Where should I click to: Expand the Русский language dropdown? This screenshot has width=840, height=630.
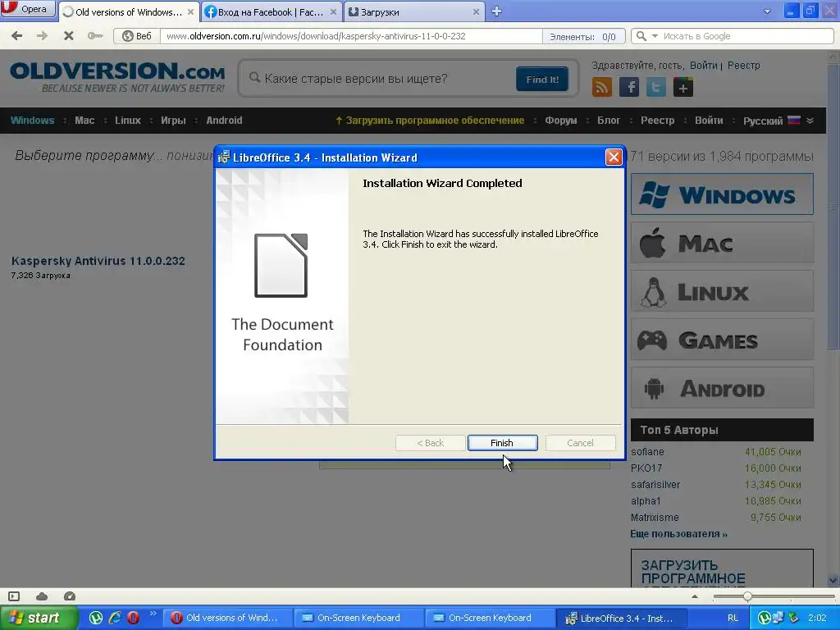pos(778,121)
